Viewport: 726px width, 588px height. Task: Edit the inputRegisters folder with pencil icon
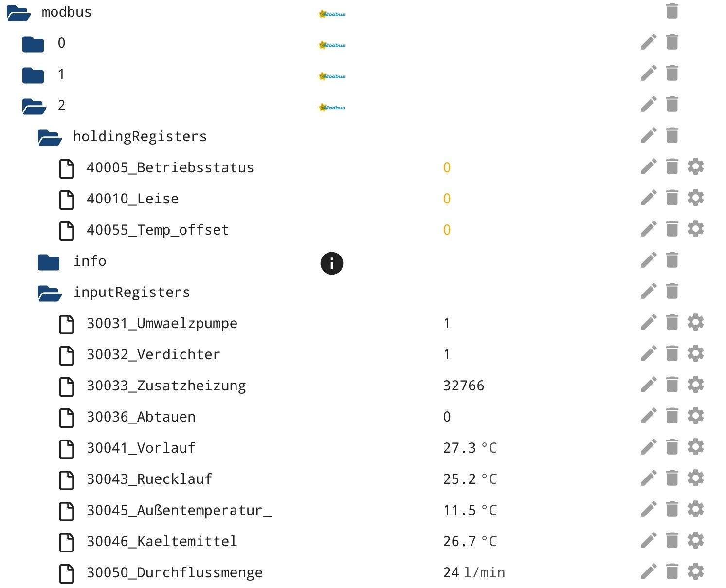coord(649,292)
